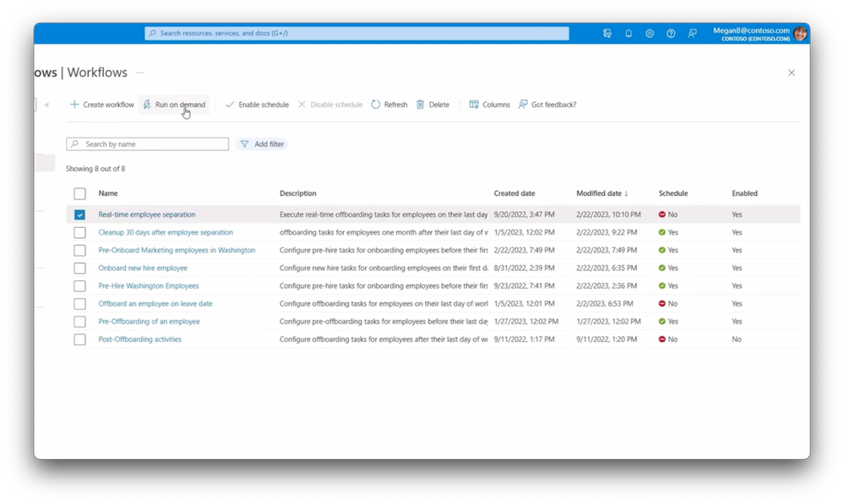
Task: Check Post-Offboarding activities checkbox
Action: click(x=79, y=339)
